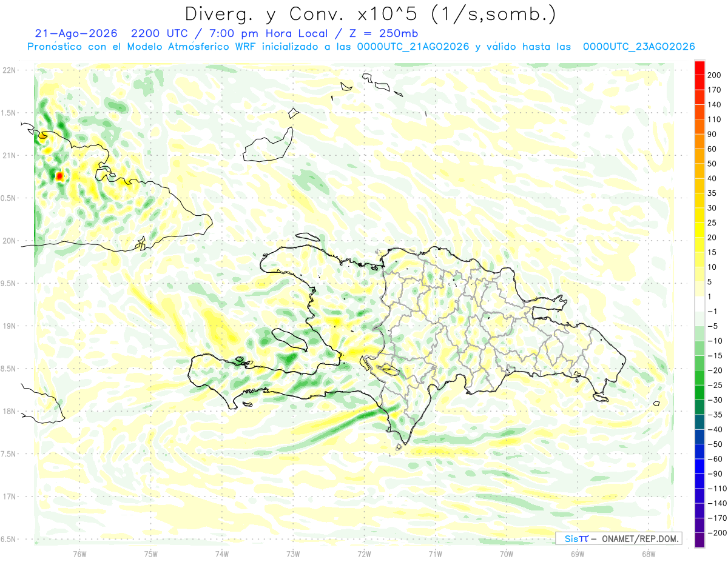Click the '9.5N' latitude axis label

point(8,284)
